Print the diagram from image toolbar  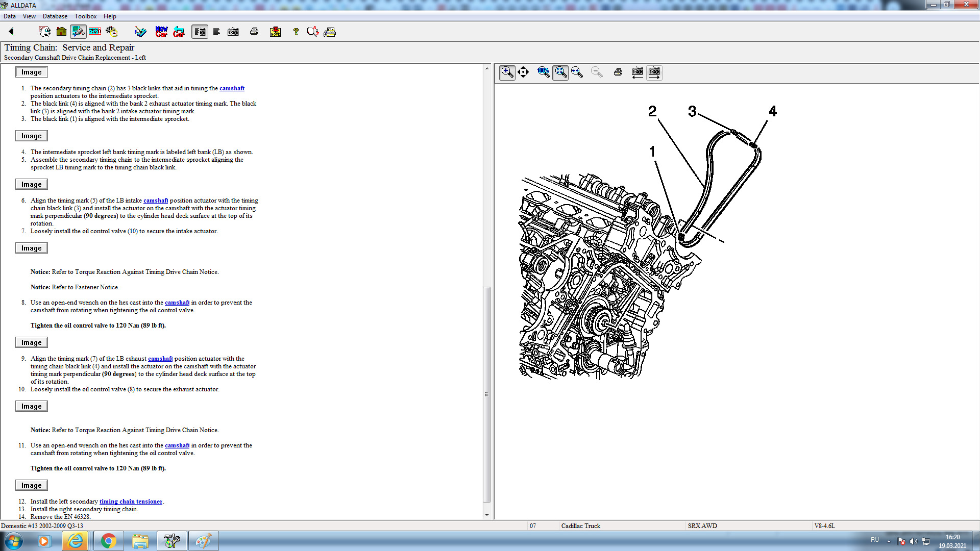[x=618, y=72]
